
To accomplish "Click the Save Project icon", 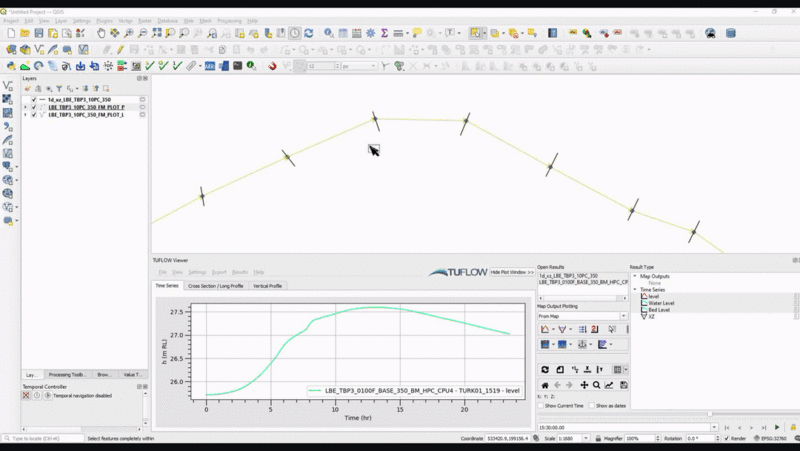I will pyautogui.click(x=39, y=33).
